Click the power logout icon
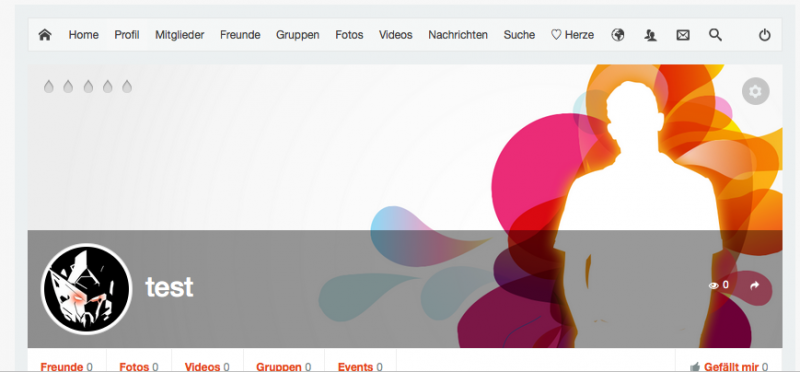Viewport: 800px width, 372px height. tap(764, 35)
